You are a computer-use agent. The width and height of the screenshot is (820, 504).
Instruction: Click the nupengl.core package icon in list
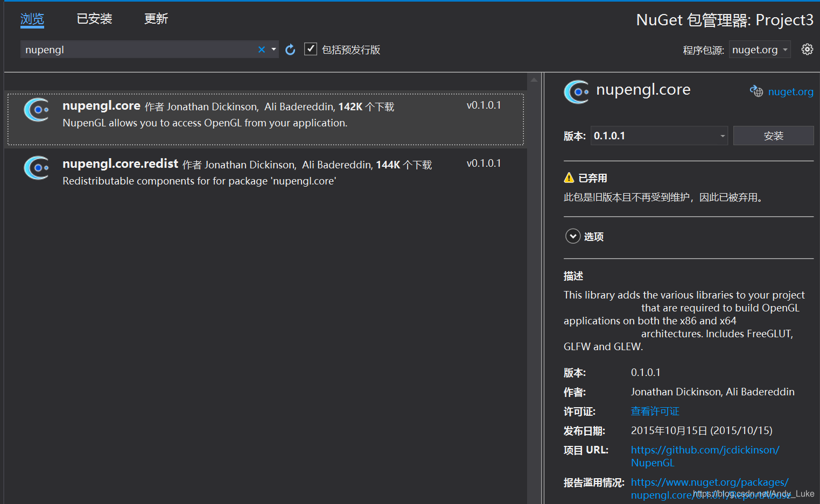click(x=37, y=110)
